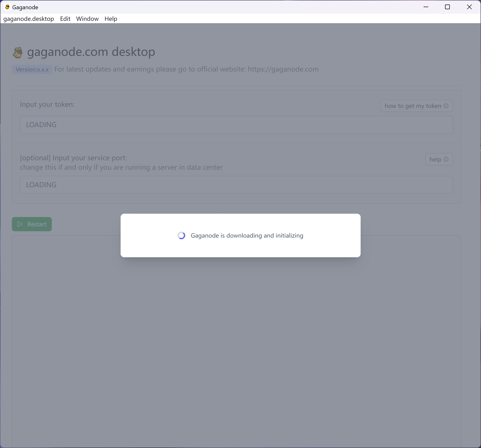This screenshot has width=481, height=448.
Task: Click the gaganode.com desktop logo icon
Action: (x=18, y=53)
